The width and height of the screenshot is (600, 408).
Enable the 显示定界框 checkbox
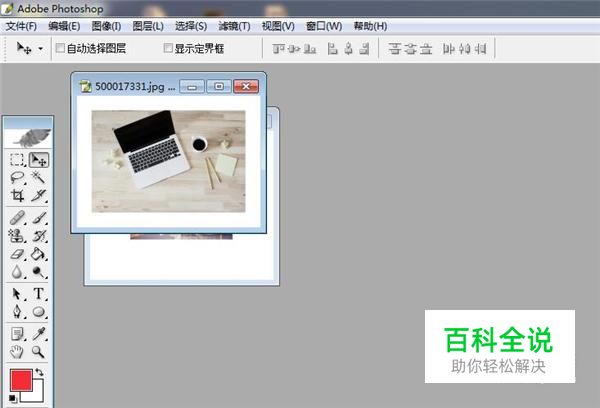[168, 48]
